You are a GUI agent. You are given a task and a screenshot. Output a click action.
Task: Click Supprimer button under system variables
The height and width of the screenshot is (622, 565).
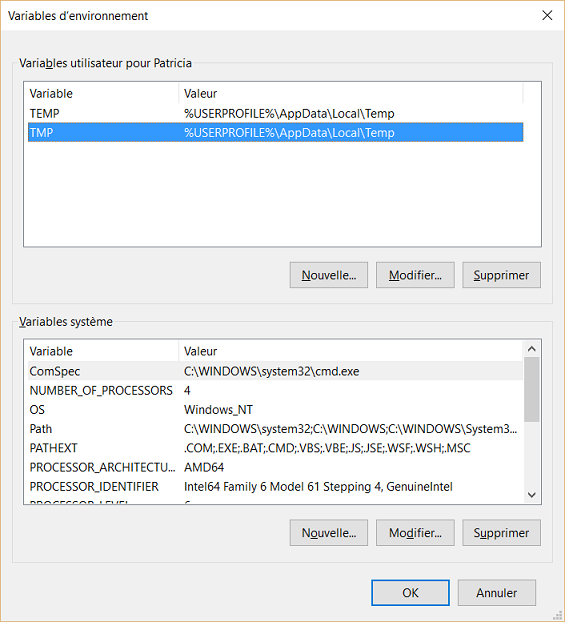(501, 533)
